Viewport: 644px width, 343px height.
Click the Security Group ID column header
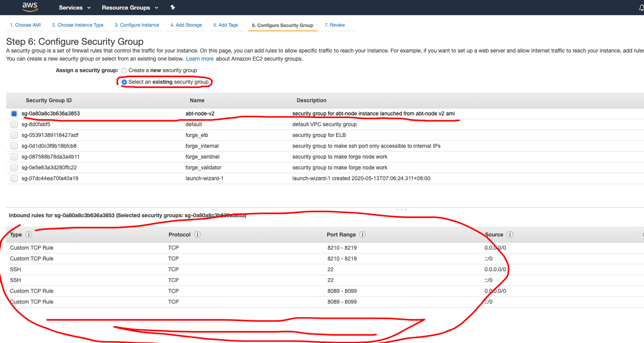pyautogui.click(x=49, y=100)
